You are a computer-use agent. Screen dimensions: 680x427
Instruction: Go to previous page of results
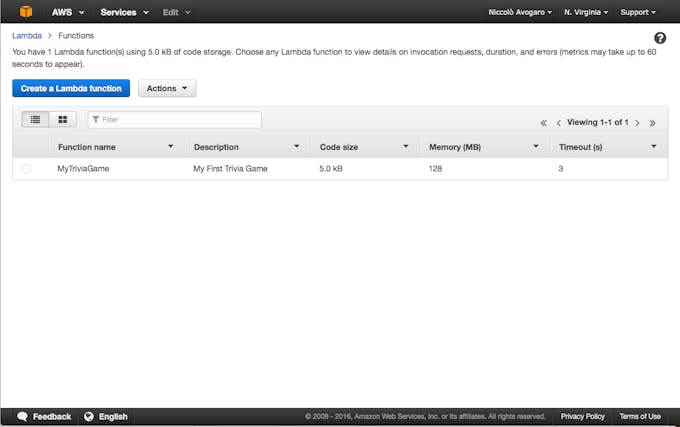tap(559, 123)
